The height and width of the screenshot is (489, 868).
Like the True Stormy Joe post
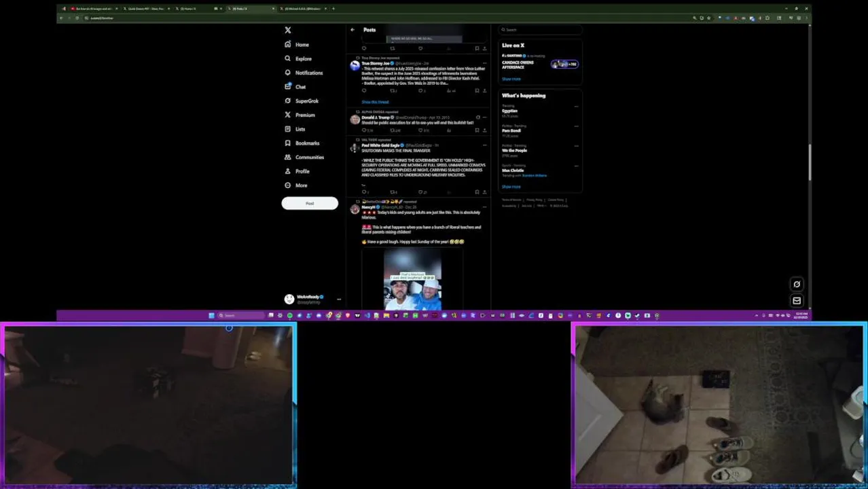click(x=420, y=90)
